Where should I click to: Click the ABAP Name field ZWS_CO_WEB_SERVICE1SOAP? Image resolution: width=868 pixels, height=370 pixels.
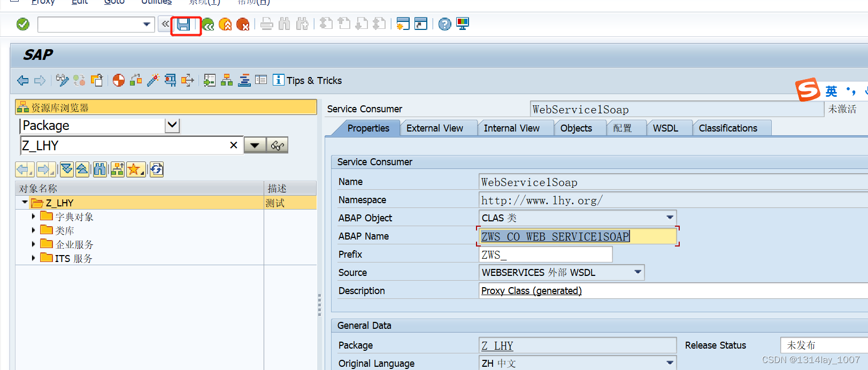578,236
